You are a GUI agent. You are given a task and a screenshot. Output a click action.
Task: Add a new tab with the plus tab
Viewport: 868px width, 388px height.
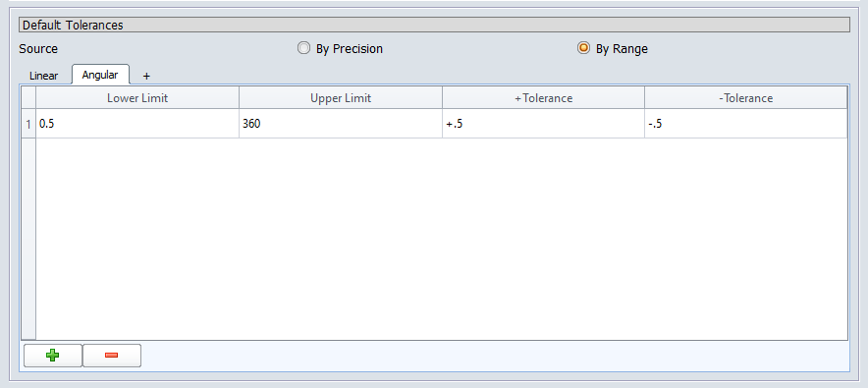point(146,76)
